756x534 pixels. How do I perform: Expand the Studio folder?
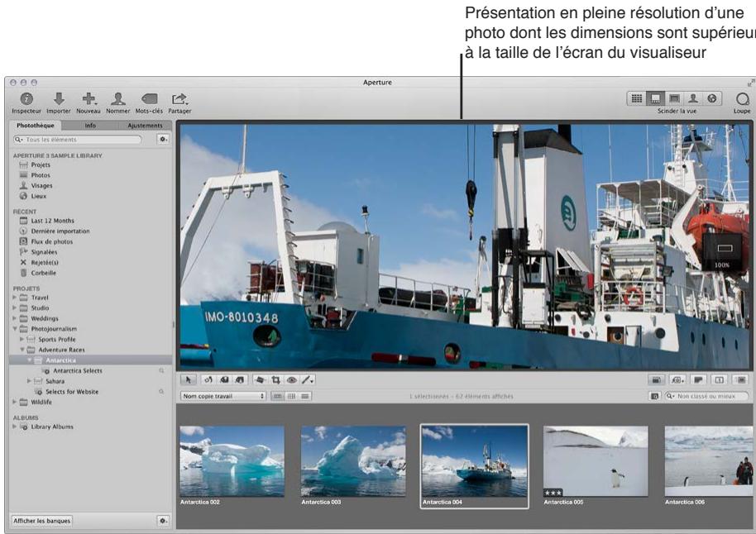(14, 308)
